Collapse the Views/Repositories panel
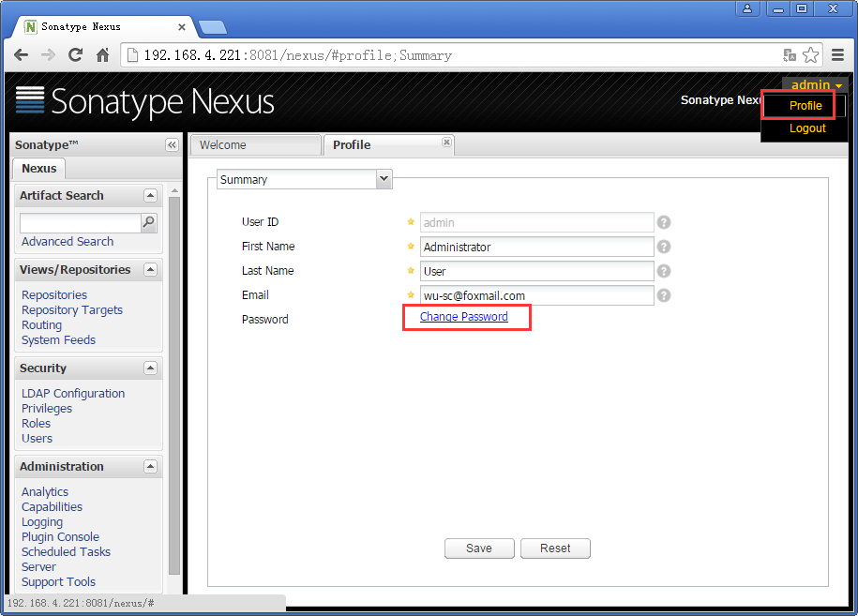The height and width of the screenshot is (616, 858). (x=150, y=270)
